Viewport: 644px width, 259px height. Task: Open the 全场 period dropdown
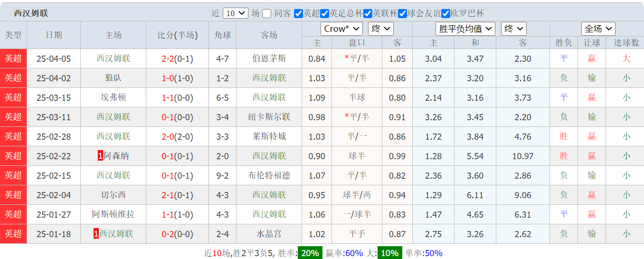point(598,29)
